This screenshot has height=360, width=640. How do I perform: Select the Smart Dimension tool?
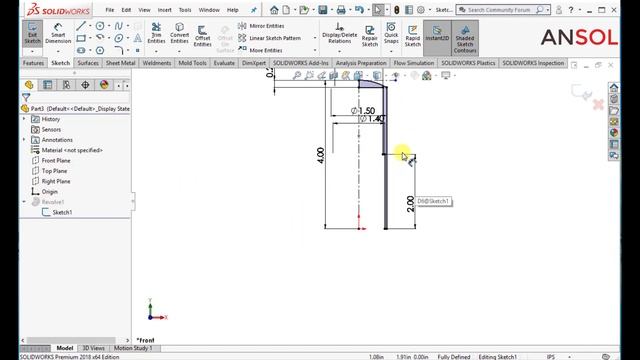point(58,34)
